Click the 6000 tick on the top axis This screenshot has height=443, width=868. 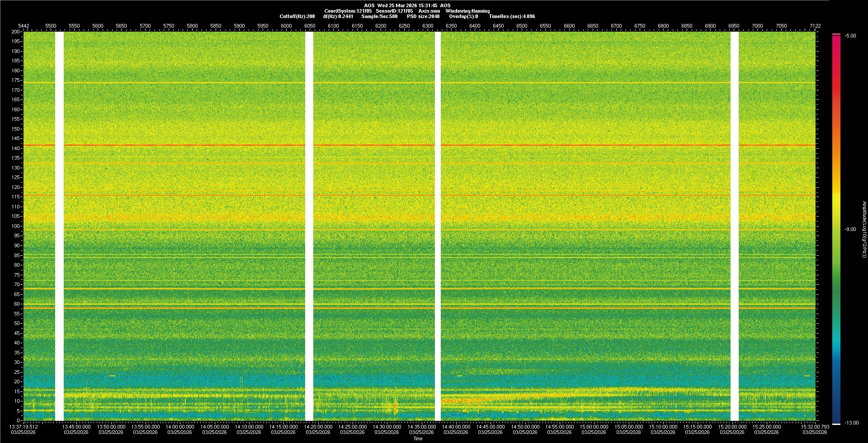click(286, 26)
